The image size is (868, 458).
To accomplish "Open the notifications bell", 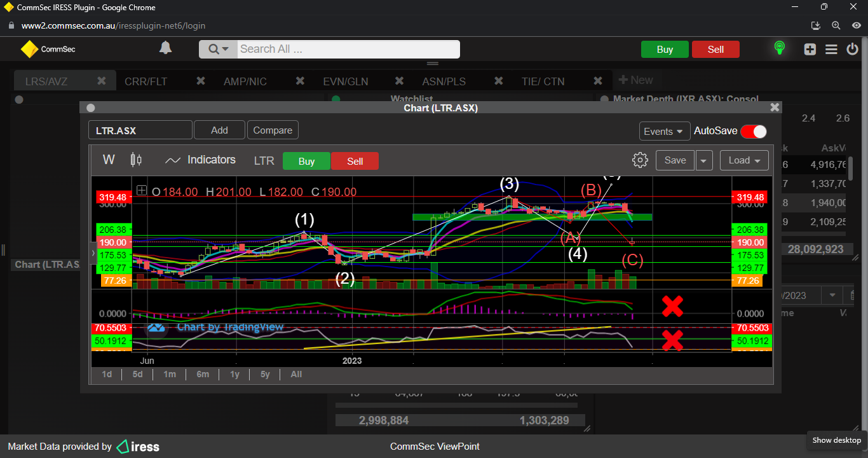I will [x=165, y=48].
